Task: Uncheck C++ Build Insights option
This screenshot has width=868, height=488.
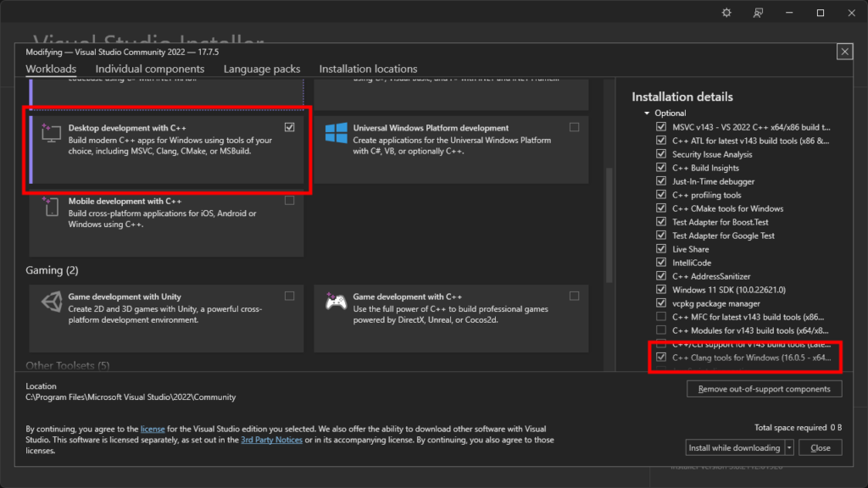Action: point(661,168)
